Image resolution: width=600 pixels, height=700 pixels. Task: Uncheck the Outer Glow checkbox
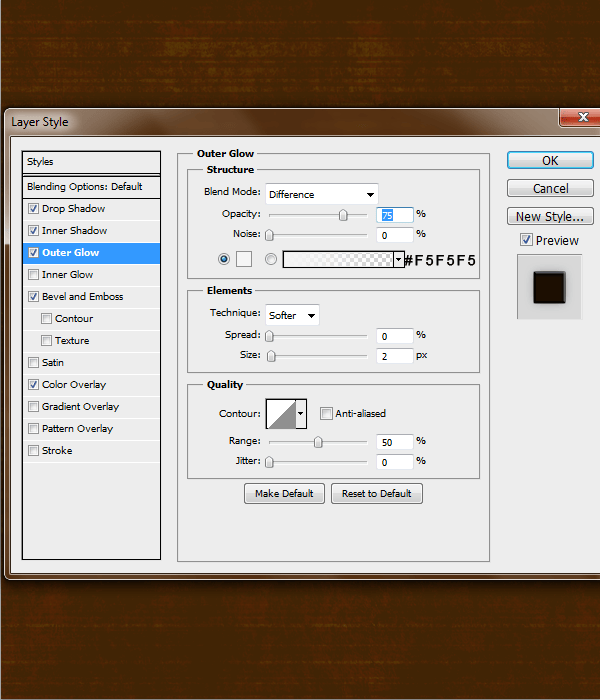click(33, 253)
